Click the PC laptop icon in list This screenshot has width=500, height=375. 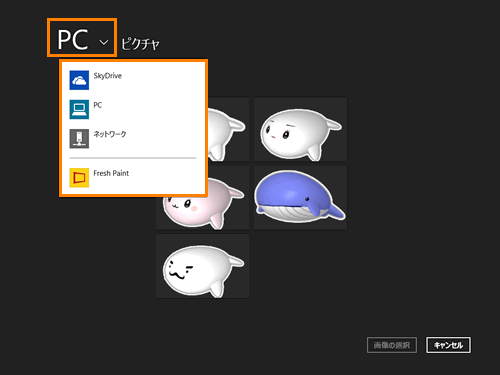click(79, 109)
